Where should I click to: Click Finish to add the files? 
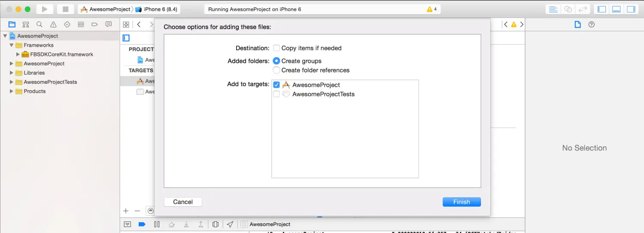click(x=462, y=202)
